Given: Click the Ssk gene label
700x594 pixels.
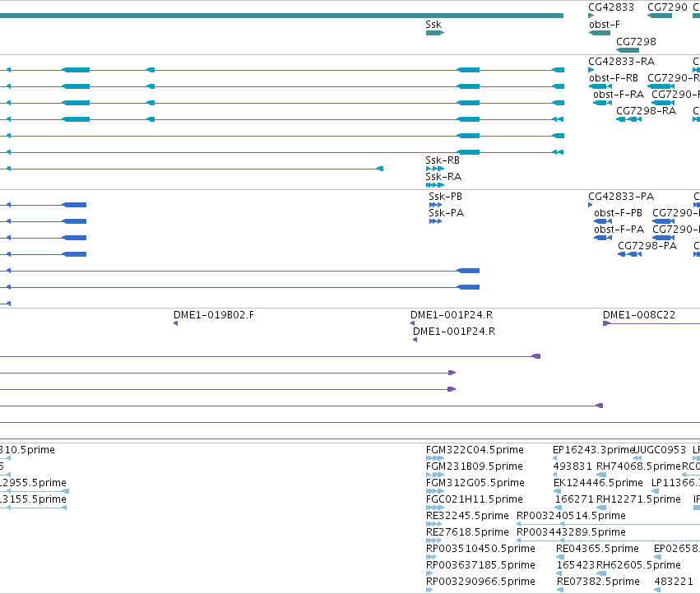Looking at the screenshot, I should pos(433,25).
